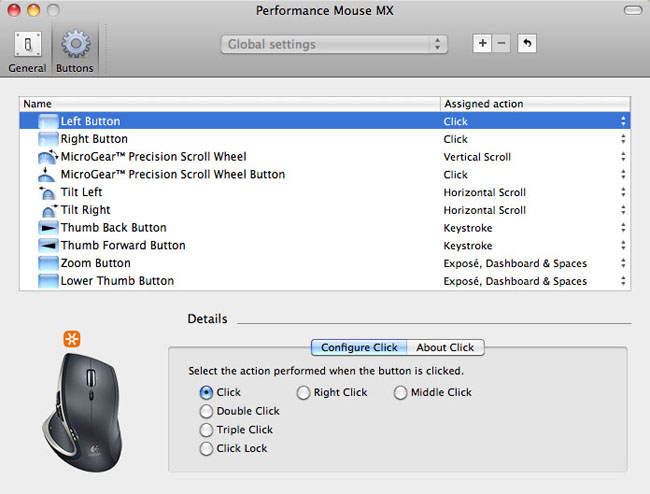Click the Tilt Left icon

[47, 192]
